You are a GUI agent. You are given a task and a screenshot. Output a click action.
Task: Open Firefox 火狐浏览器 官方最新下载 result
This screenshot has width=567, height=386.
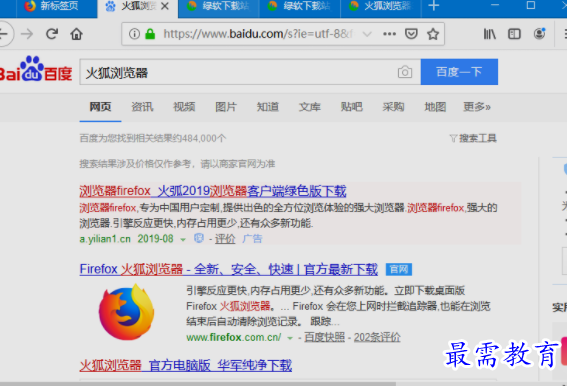point(229,270)
